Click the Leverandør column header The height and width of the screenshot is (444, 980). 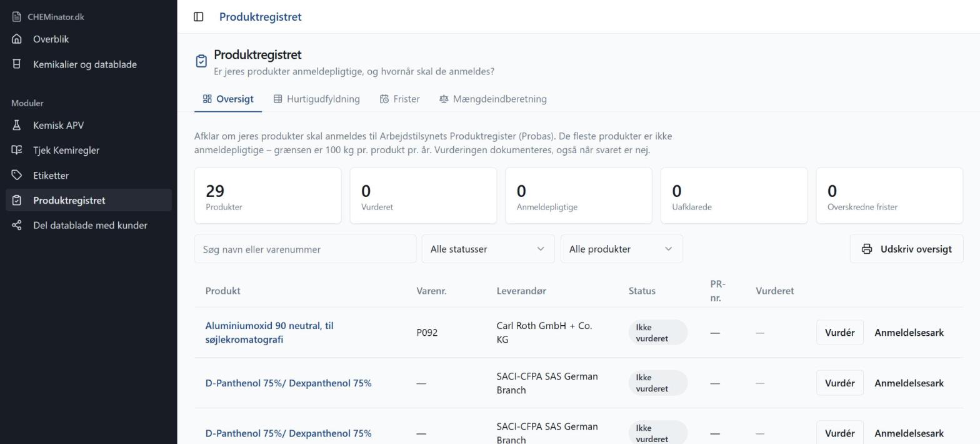(x=521, y=291)
